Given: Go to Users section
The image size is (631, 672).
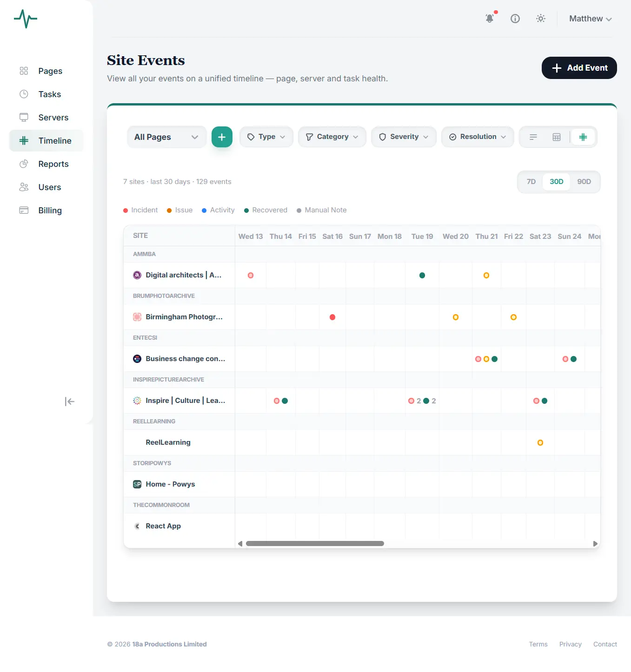Looking at the screenshot, I should coord(46,187).
